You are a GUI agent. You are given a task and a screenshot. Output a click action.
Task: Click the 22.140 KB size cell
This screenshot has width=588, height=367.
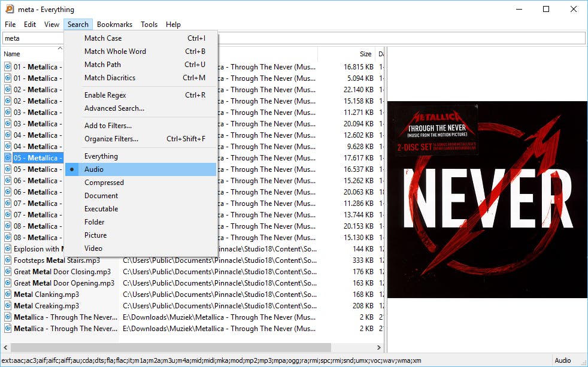[x=359, y=90]
